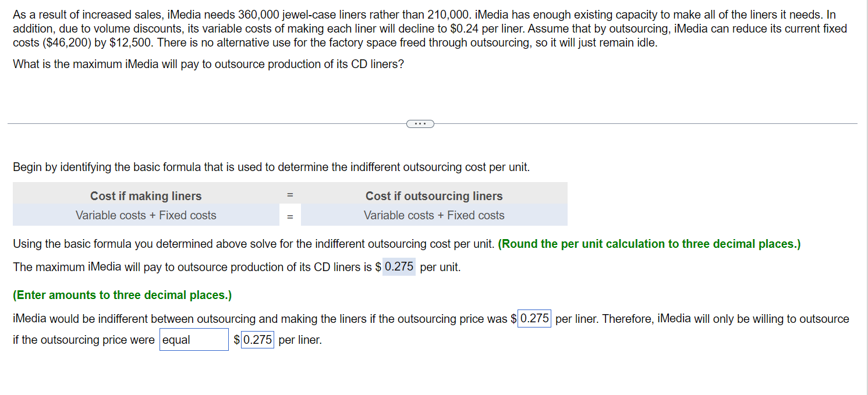Click the 'Begin by identifying the basic formula' instruction
868x395 pixels.
click(271, 168)
